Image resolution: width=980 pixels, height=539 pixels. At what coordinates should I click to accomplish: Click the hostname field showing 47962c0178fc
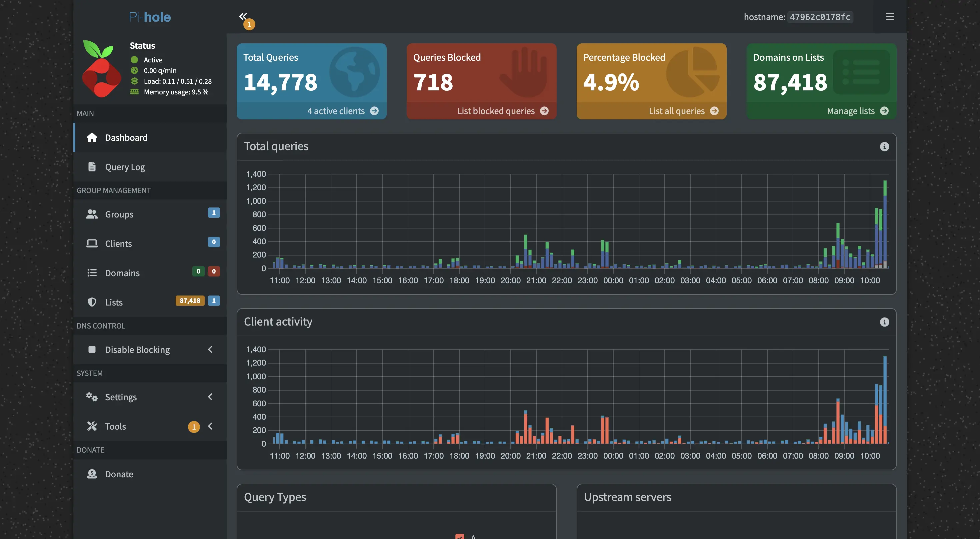pos(820,17)
